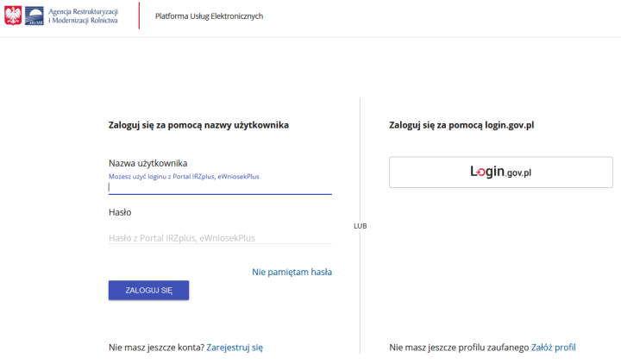Click the Polish eagle emblem icon
This screenshot has height=364, width=621.
[13, 15]
